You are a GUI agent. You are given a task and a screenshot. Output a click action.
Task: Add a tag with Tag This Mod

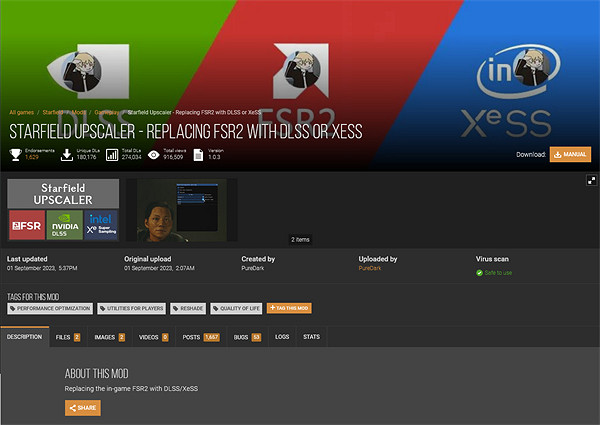click(289, 308)
